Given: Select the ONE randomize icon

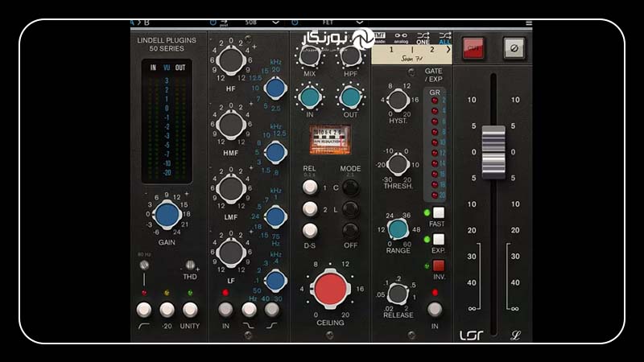Looking at the screenshot, I should pos(423,38).
